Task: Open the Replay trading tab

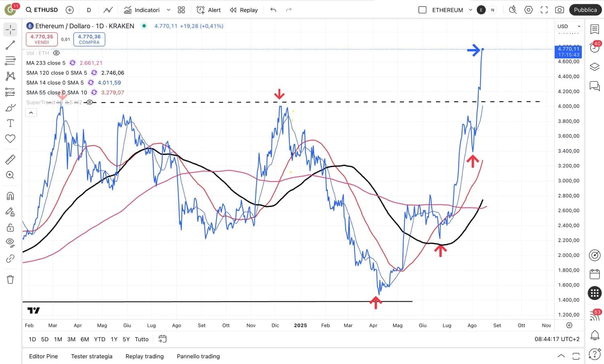Action: point(145,356)
